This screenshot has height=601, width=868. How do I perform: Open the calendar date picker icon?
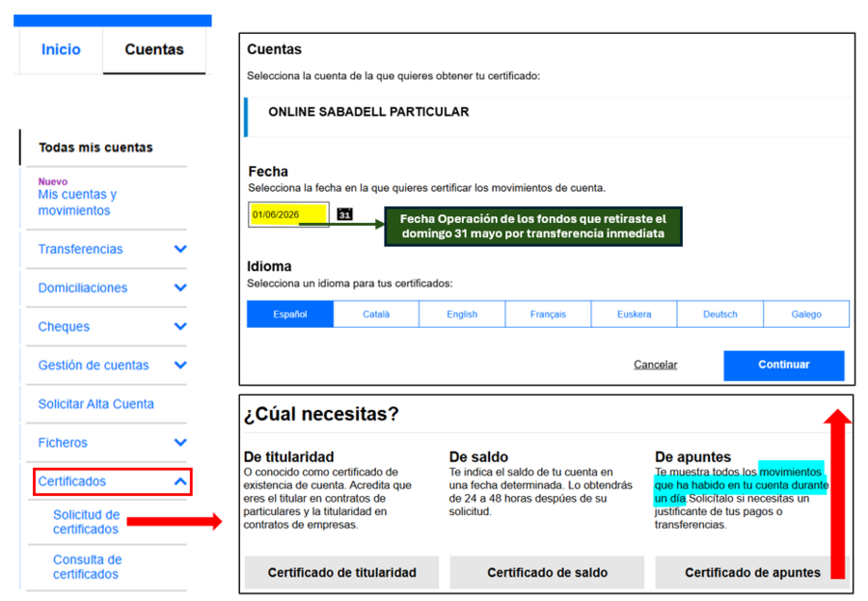click(344, 214)
